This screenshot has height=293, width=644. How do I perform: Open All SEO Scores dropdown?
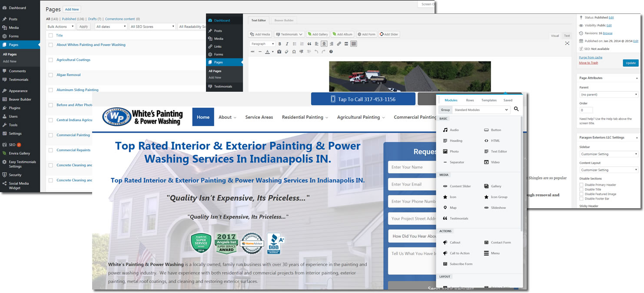(x=152, y=27)
